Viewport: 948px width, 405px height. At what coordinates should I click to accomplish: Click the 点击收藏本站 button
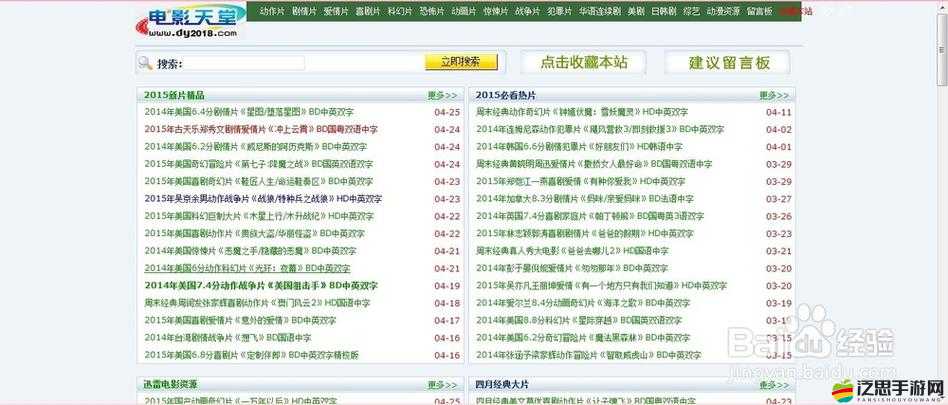584,62
